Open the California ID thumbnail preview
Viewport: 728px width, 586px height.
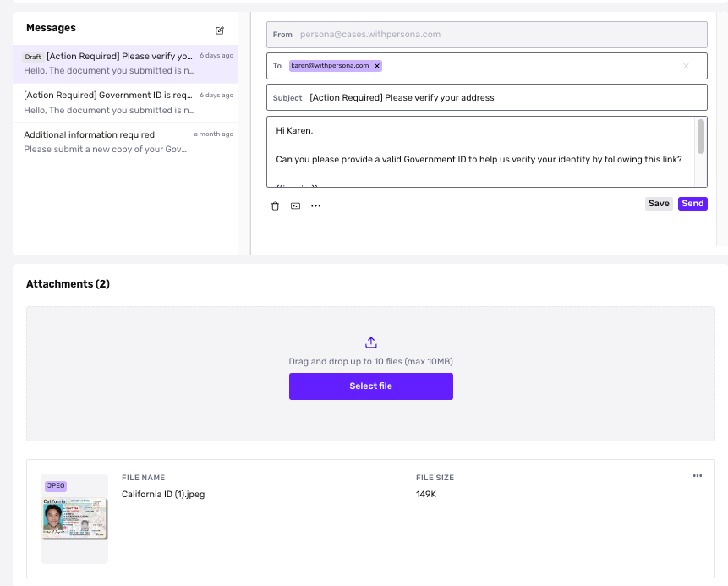tap(74, 518)
